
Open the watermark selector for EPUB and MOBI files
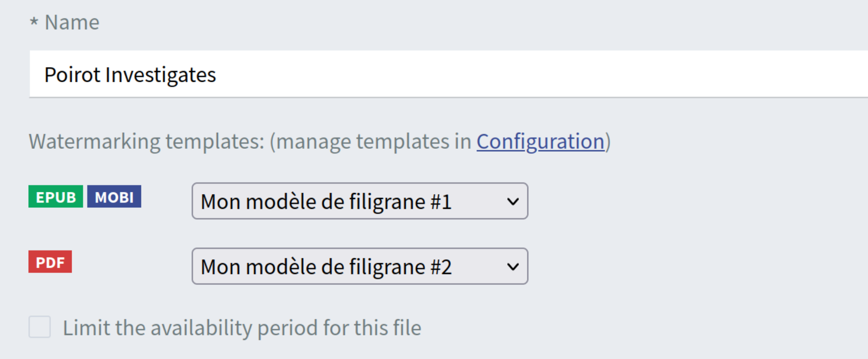[359, 201]
